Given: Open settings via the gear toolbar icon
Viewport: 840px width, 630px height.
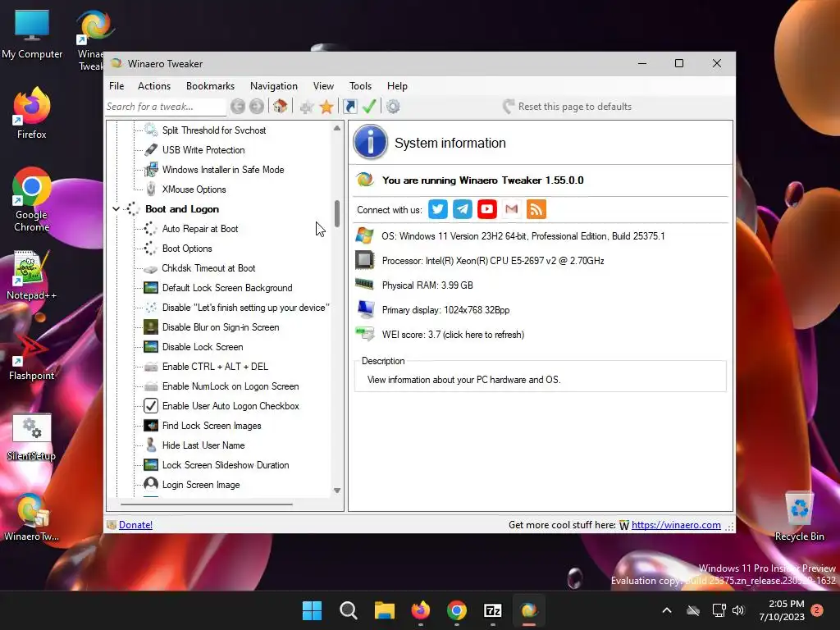Looking at the screenshot, I should click(x=393, y=107).
